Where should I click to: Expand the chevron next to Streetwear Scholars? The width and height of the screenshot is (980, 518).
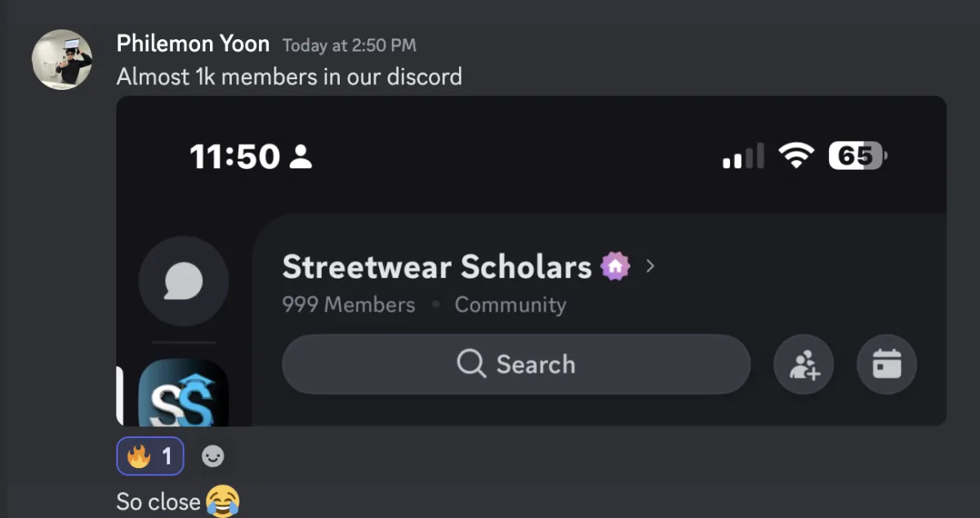coord(650,266)
